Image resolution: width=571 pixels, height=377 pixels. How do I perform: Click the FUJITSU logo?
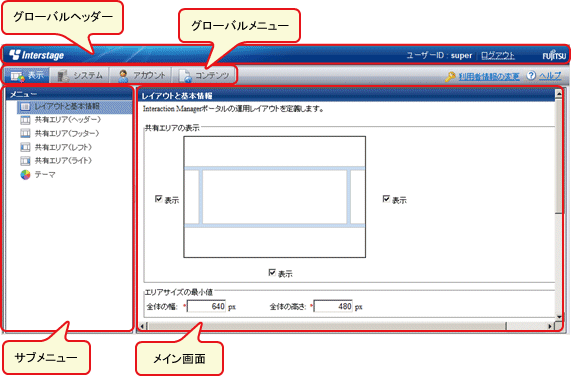[554, 55]
